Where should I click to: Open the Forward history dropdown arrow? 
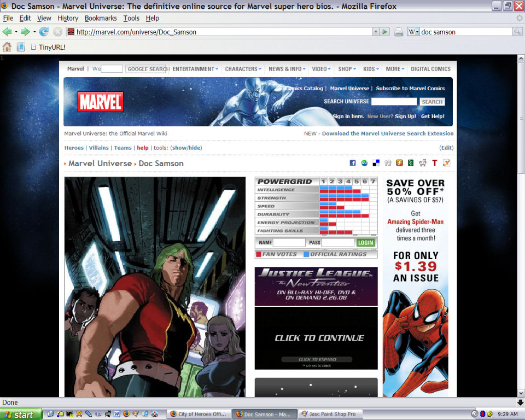(34, 32)
